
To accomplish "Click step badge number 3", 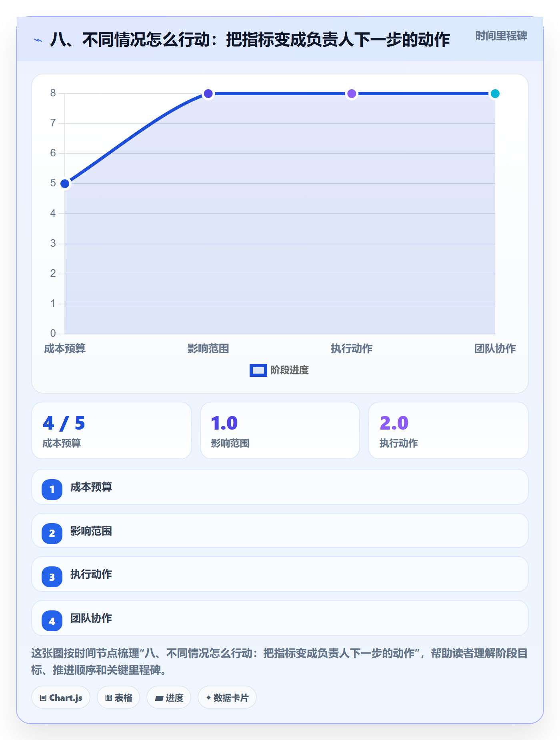I will 52,577.
